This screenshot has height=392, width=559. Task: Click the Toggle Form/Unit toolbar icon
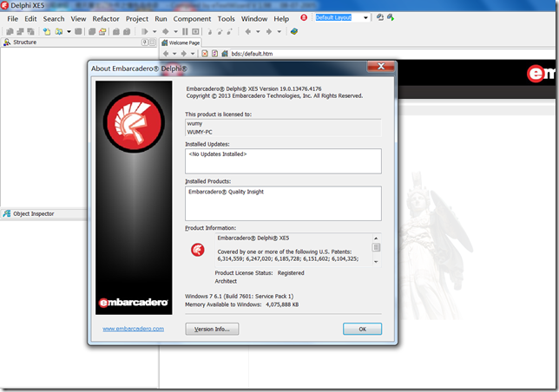30,32
